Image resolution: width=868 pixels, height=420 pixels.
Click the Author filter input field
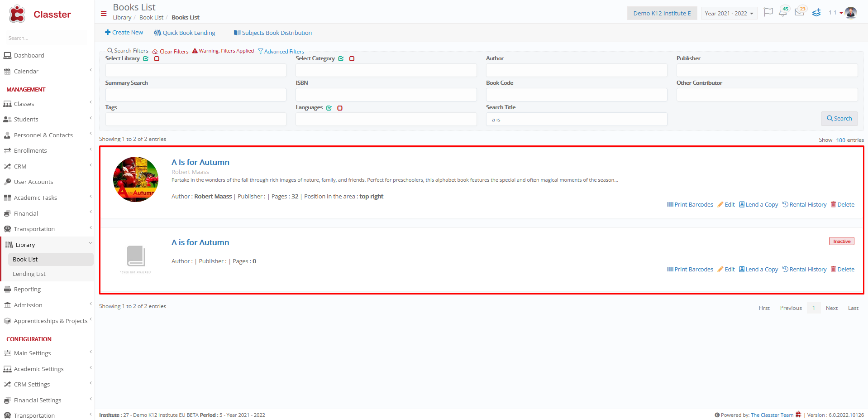[577, 70]
